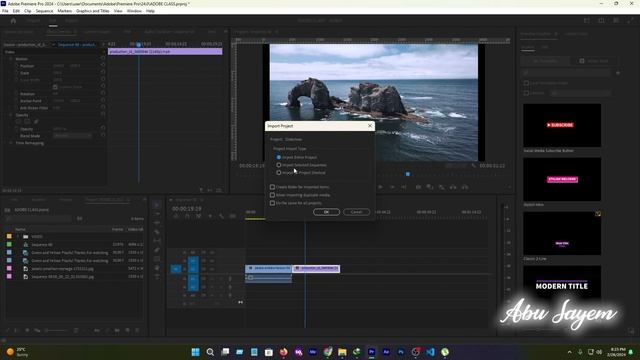Open the Sequence menu
Viewport: 640px width, 360px height.
pos(44,11)
